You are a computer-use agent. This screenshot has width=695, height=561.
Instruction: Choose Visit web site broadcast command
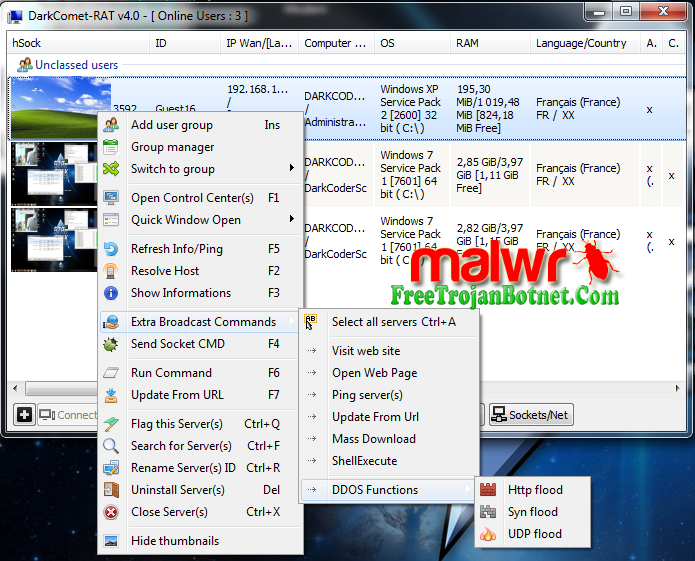coord(389,351)
